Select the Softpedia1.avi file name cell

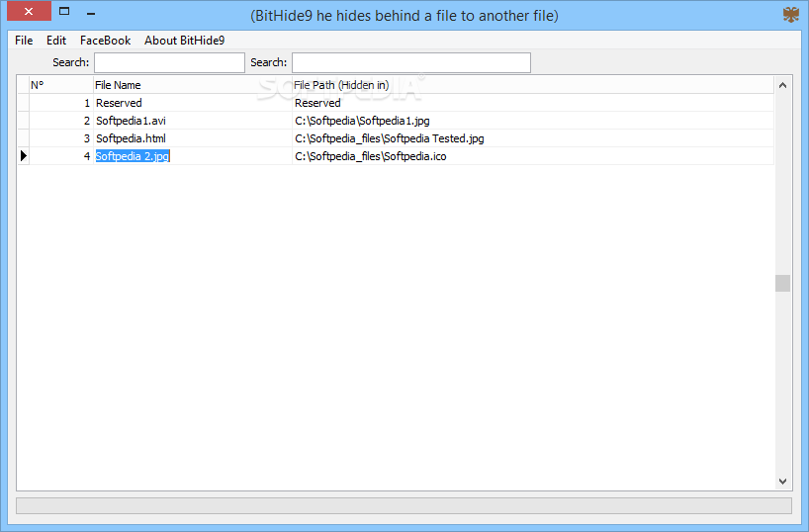click(193, 121)
